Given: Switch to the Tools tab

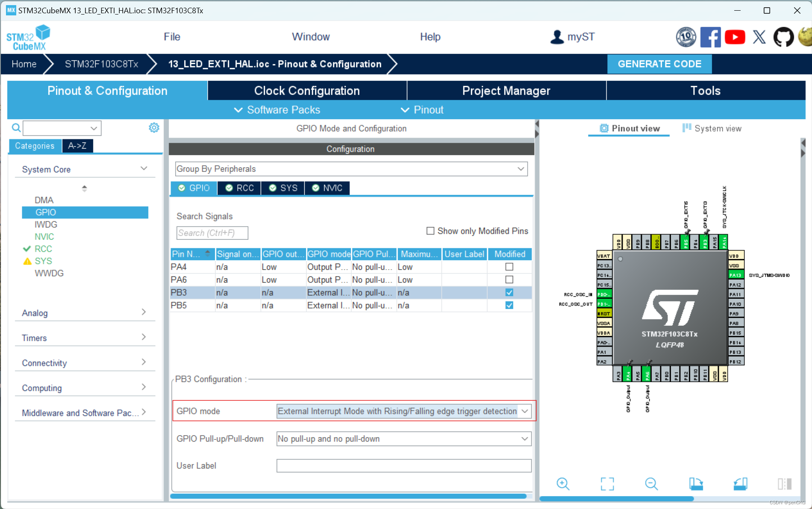Looking at the screenshot, I should coord(706,91).
